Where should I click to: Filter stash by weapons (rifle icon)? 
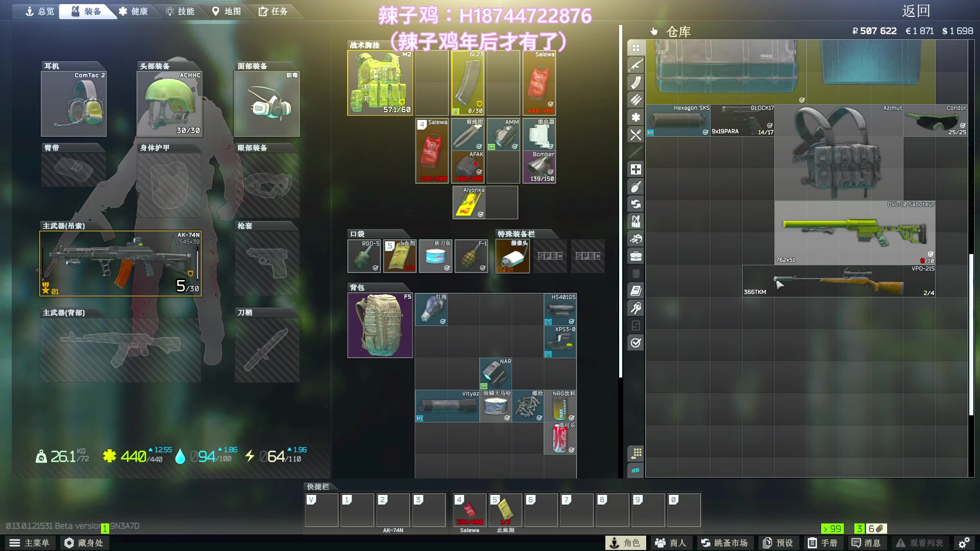point(636,65)
